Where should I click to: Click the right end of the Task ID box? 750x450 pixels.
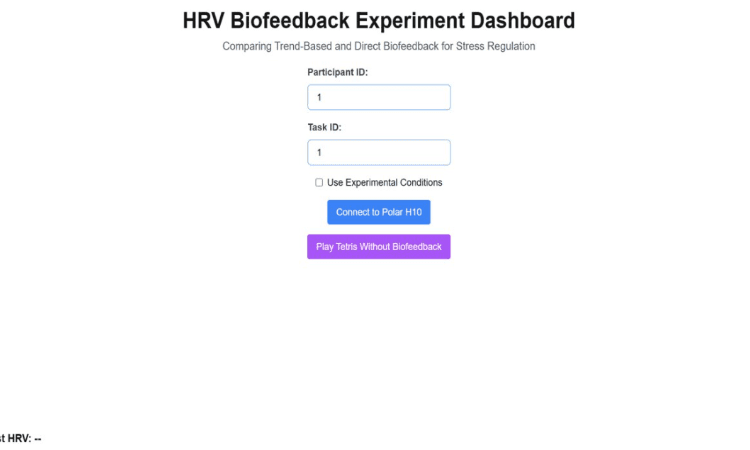click(x=440, y=152)
